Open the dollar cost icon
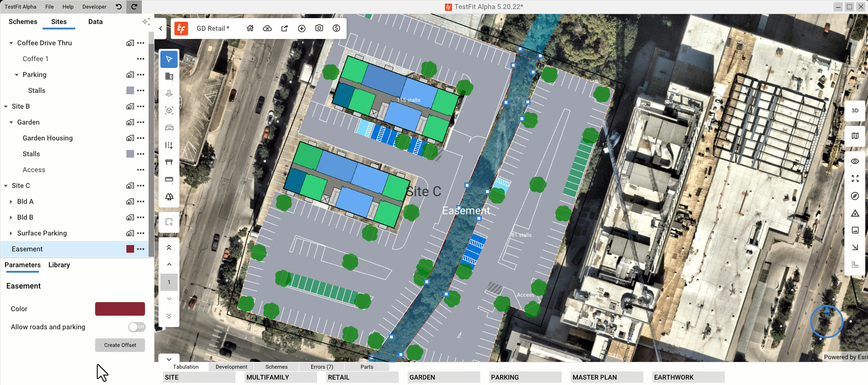The image size is (868, 385). [336, 28]
